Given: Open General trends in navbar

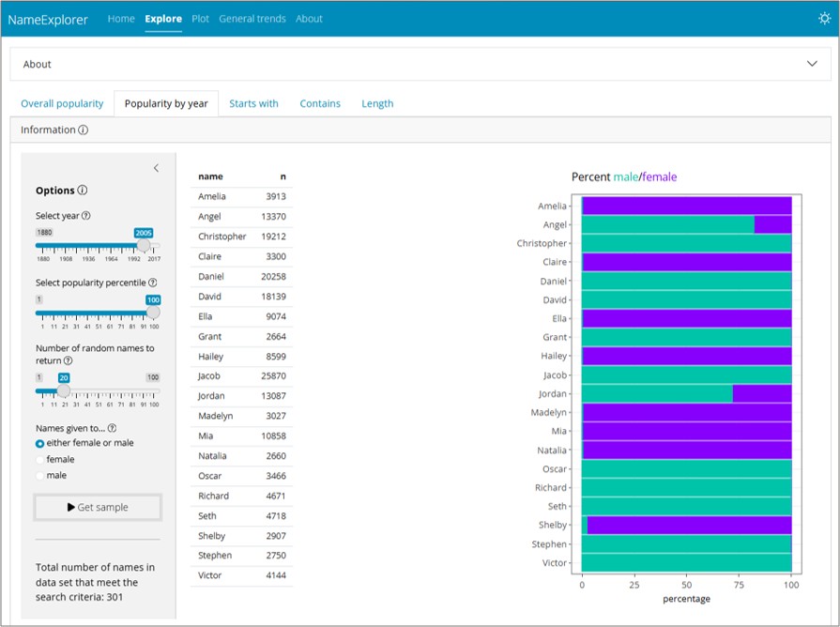Looking at the screenshot, I should click(x=252, y=19).
